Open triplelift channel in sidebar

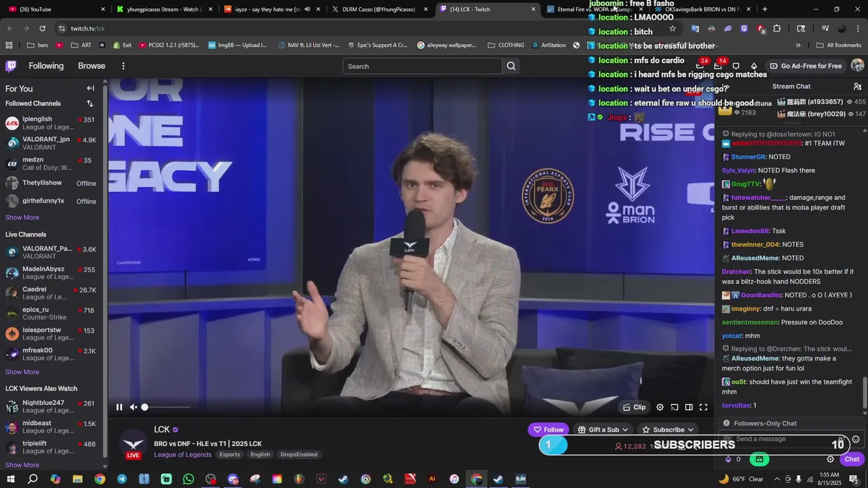point(51,447)
